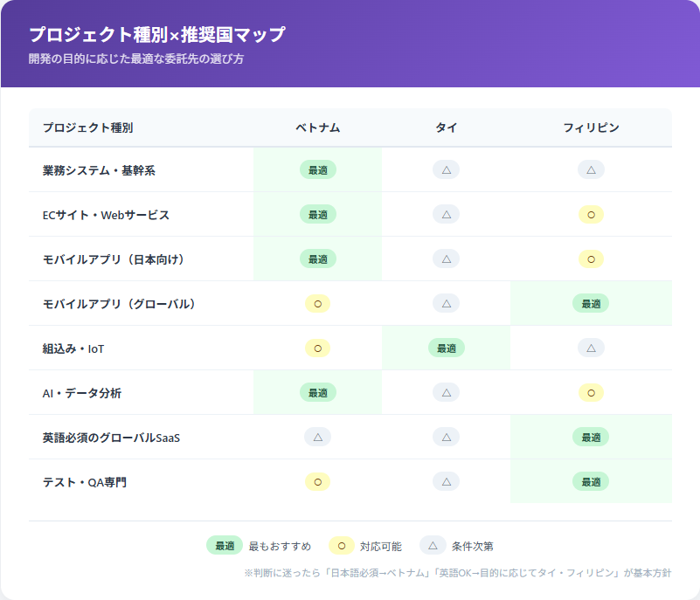Select the ベトナム column header
Image resolution: width=700 pixels, height=600 pixels.
point(318,128)
